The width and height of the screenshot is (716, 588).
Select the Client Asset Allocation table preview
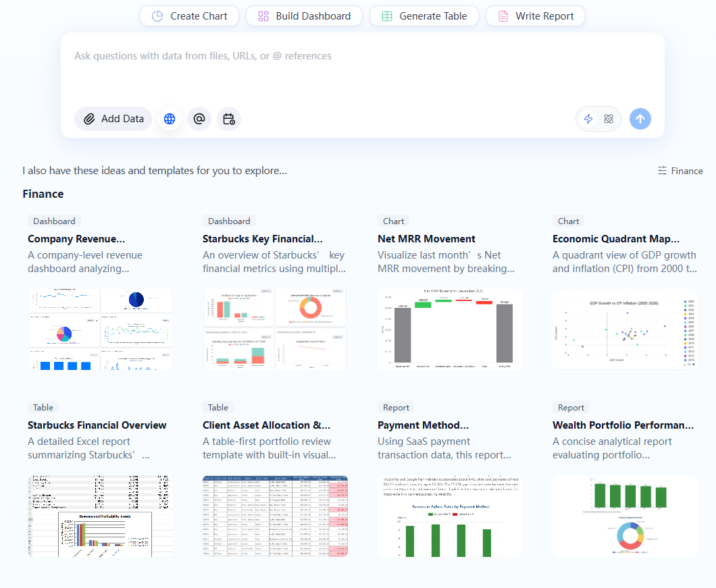point(275,516)
